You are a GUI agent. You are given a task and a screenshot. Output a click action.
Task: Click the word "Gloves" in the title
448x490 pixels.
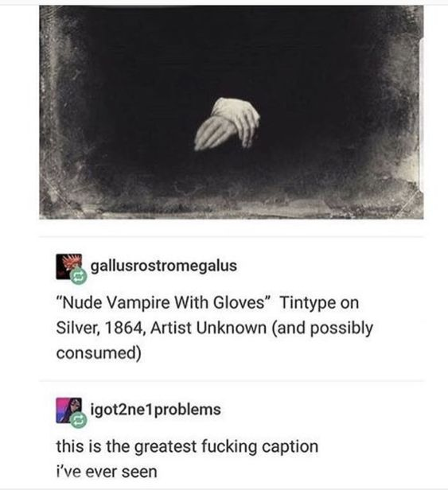coord(240,303)
